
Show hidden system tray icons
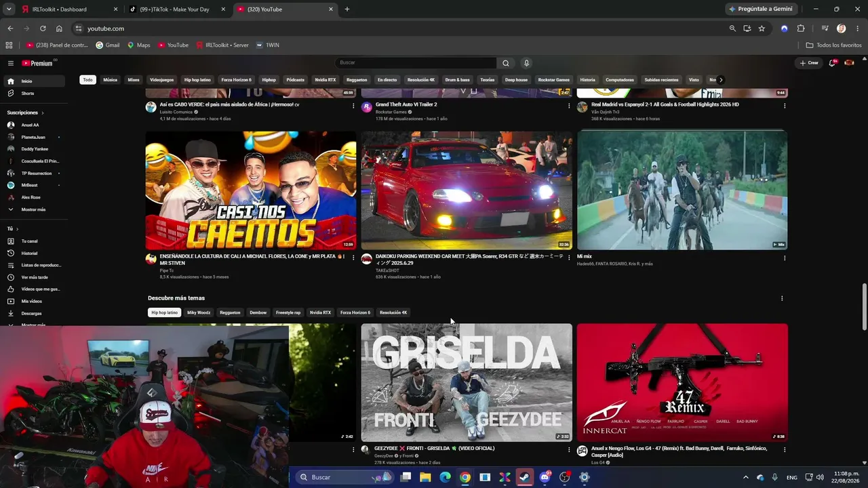pos(746,477)
